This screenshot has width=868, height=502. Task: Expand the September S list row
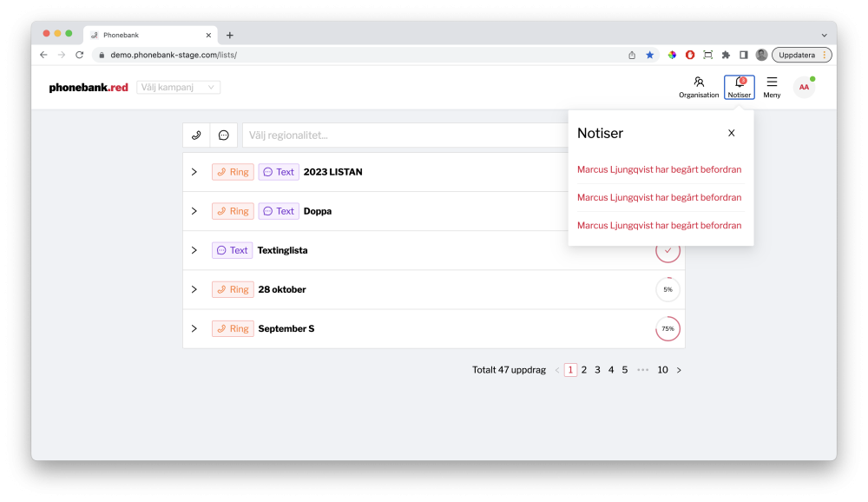pyautogui.click(x=194, y=328)
